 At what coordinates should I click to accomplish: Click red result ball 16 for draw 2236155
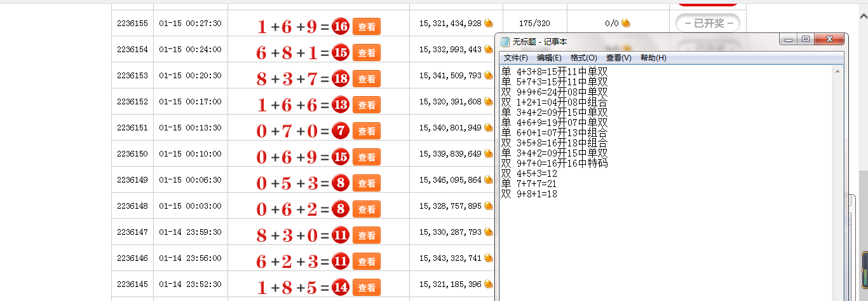341,26
